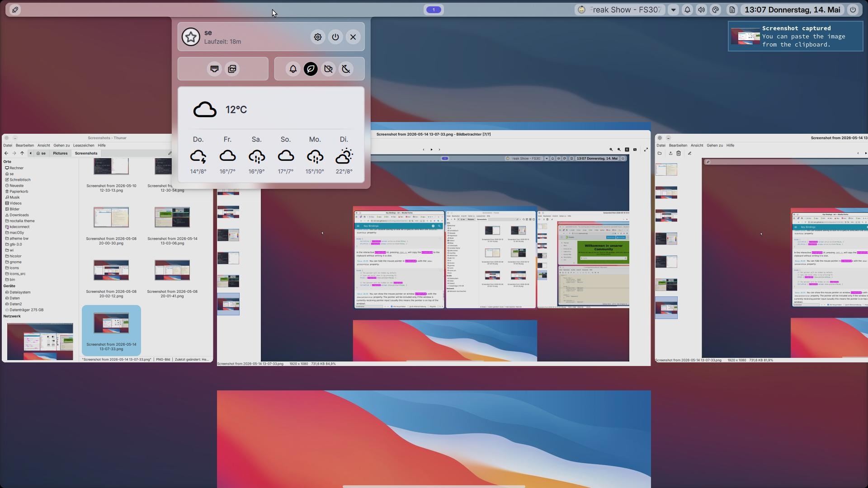Open the network icon in panel

(x=214, y=69)
